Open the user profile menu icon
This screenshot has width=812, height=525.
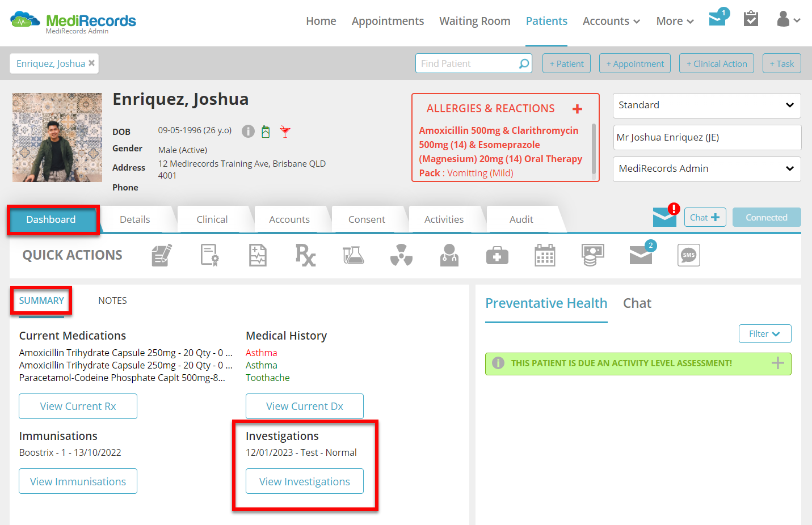point(788,19)
